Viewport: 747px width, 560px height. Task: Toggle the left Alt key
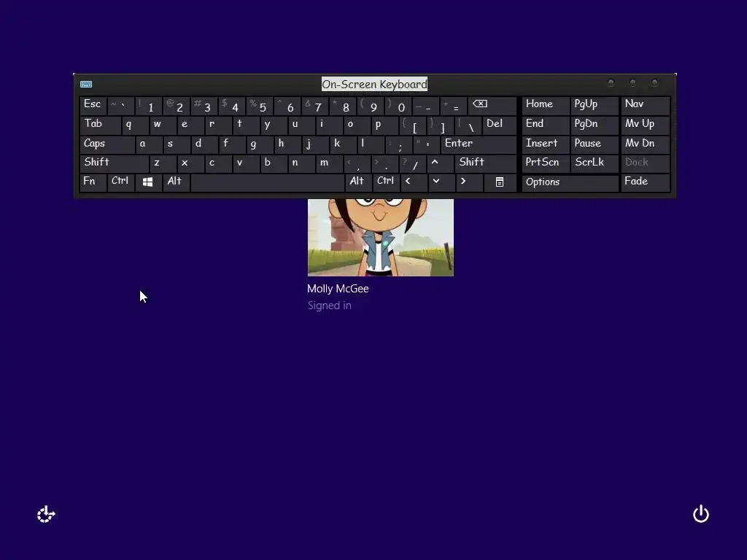point(176,182)
